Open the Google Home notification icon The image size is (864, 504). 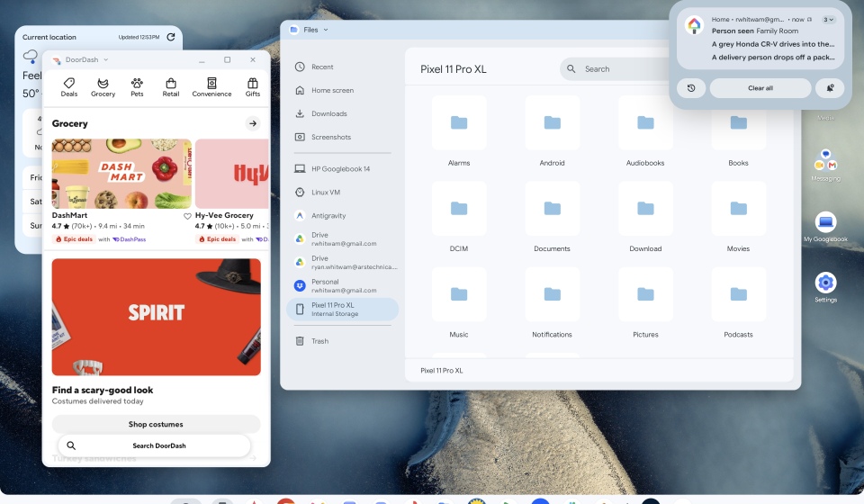click(694, 25)
